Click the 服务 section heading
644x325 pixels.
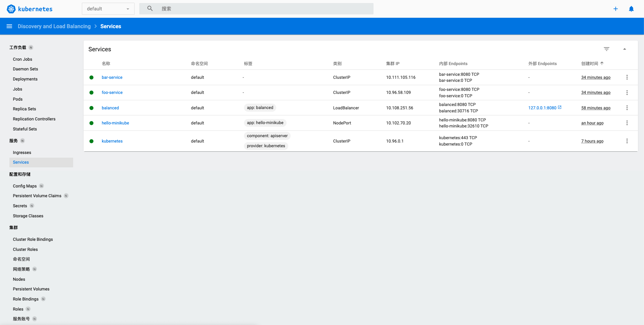click(x=13, y=141)
